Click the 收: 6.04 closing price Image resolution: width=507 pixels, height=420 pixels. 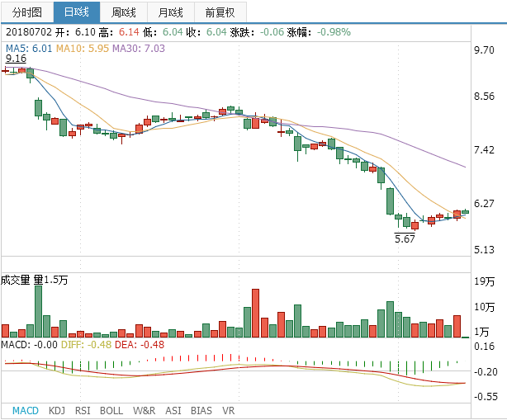point(206,32)
